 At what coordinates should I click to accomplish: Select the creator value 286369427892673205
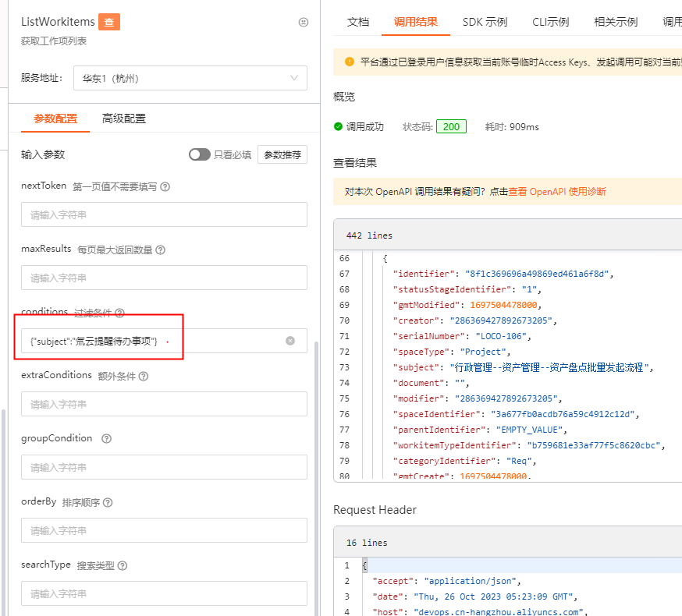click(x=501, y=320)
